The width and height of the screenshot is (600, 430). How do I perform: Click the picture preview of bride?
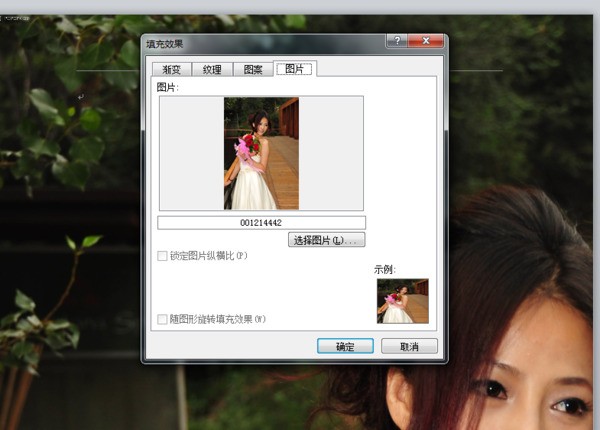(261, 153)
